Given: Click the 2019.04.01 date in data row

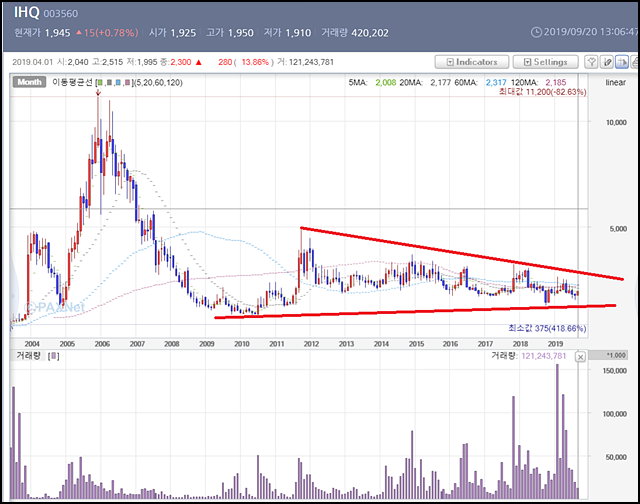Looking at the screenshot, I should 33,62.
